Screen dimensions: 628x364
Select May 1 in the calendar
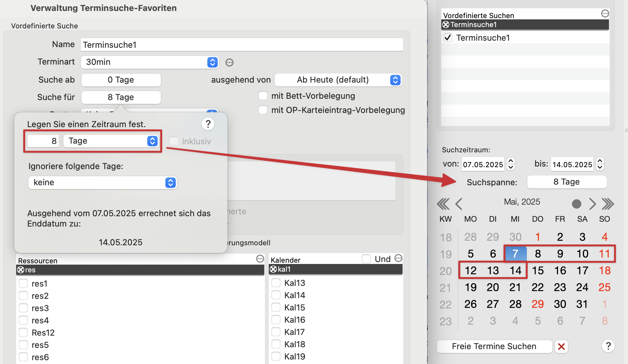tap(538, 237)
